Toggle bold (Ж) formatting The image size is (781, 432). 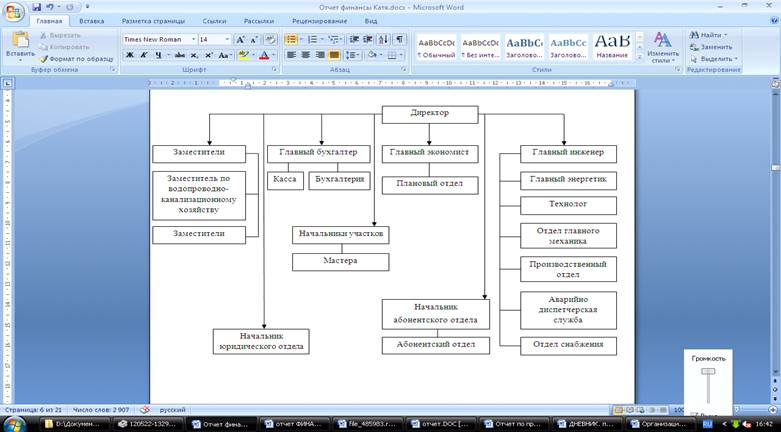point(130,55)
